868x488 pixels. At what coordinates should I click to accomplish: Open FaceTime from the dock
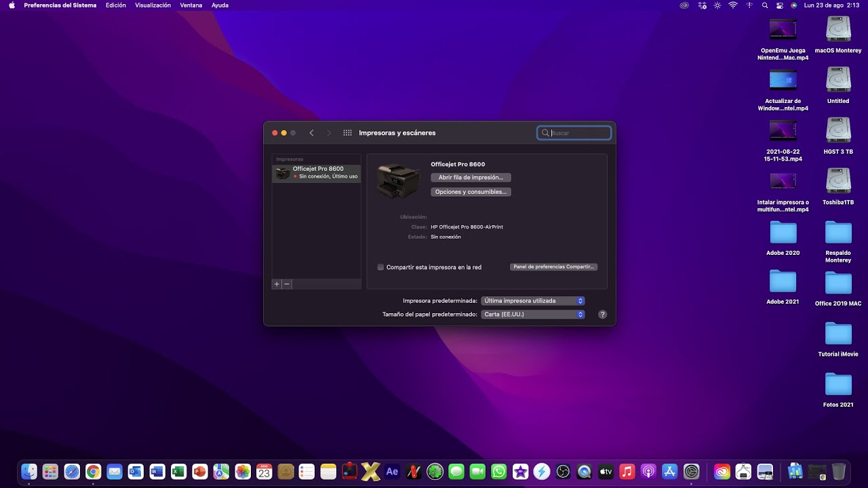(x=477, y=472)
